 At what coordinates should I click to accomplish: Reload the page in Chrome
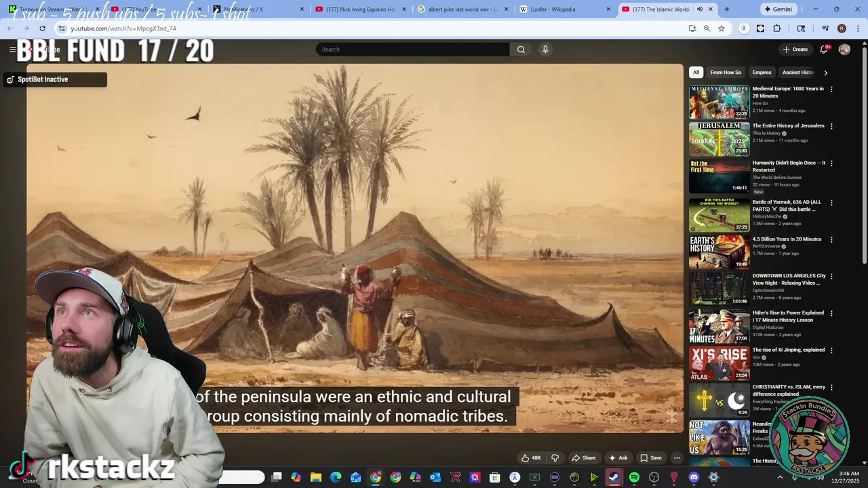click(42, 28)
